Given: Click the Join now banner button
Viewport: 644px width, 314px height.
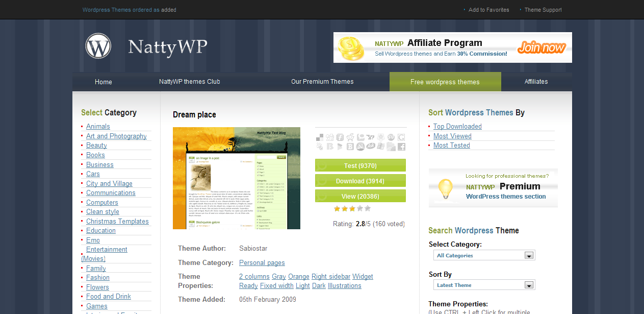Looking at the screenshot, I should tap(542, 47).
